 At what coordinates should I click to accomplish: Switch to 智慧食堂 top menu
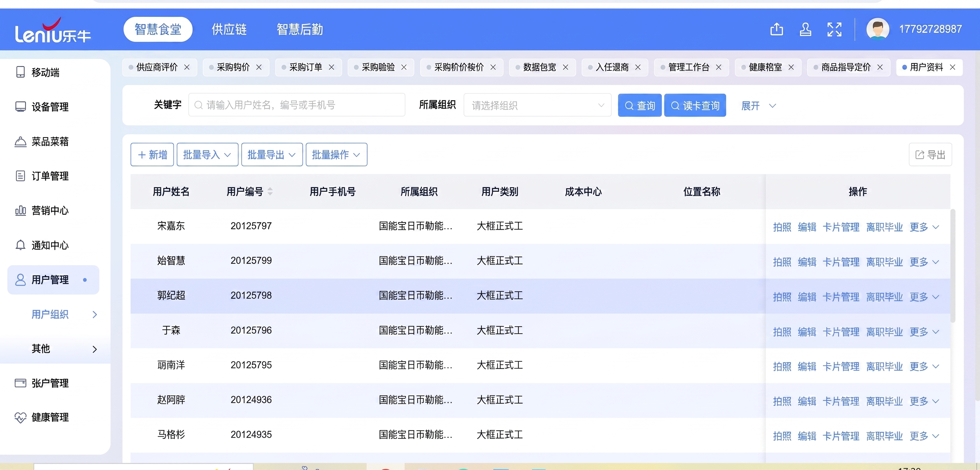[x=158, y=29]
